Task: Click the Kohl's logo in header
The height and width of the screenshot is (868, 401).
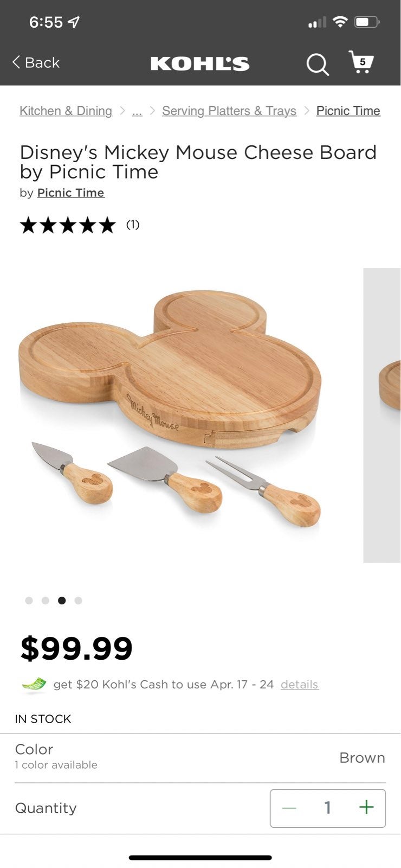Action: (200, 63)
